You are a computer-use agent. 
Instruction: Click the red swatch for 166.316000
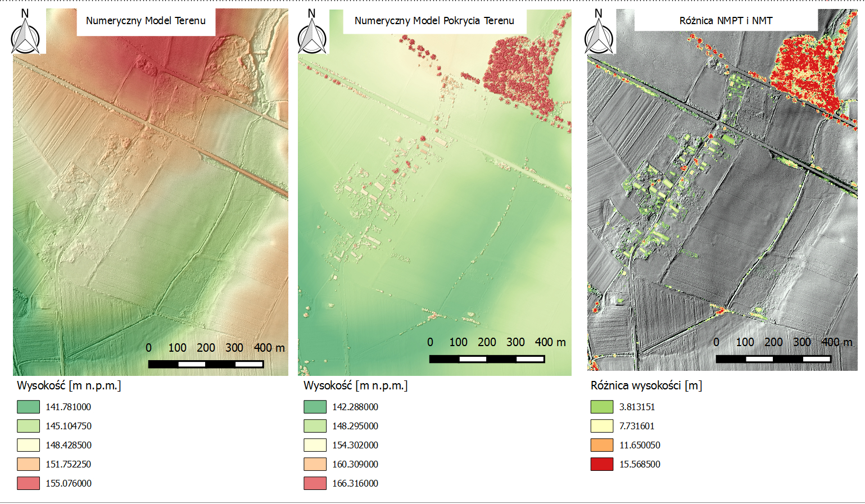point(315,483)
